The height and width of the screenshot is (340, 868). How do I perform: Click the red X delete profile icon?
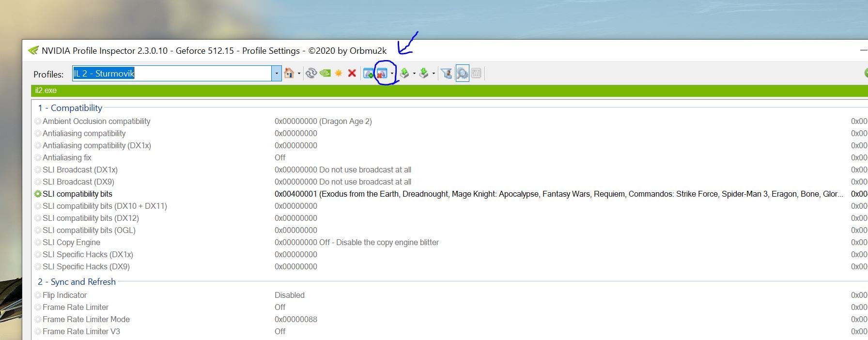pos(352,73)
